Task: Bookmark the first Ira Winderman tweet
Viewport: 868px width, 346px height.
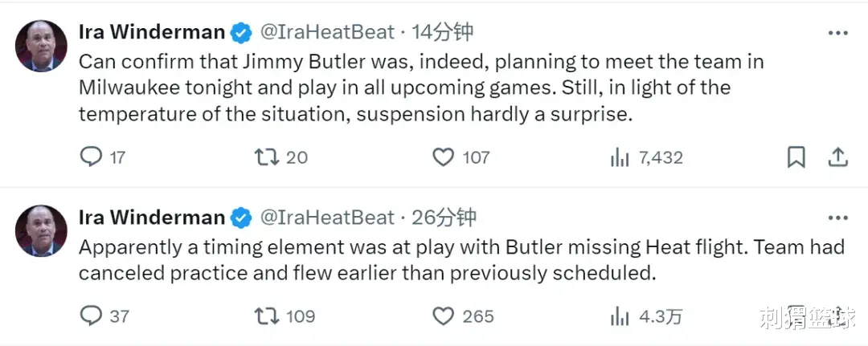Action: click(796, 157)
